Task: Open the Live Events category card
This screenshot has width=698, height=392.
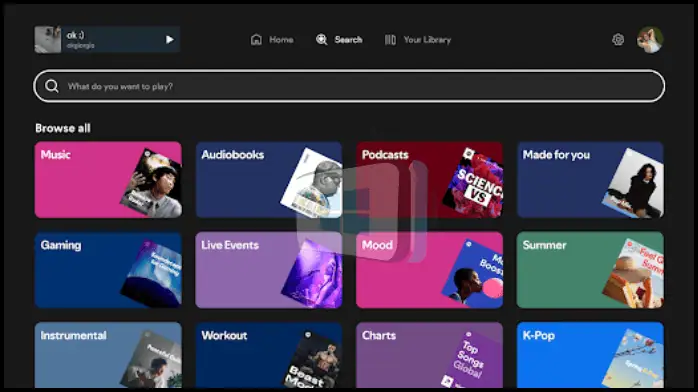Action: pyautogui.click(x=269, y=270)
